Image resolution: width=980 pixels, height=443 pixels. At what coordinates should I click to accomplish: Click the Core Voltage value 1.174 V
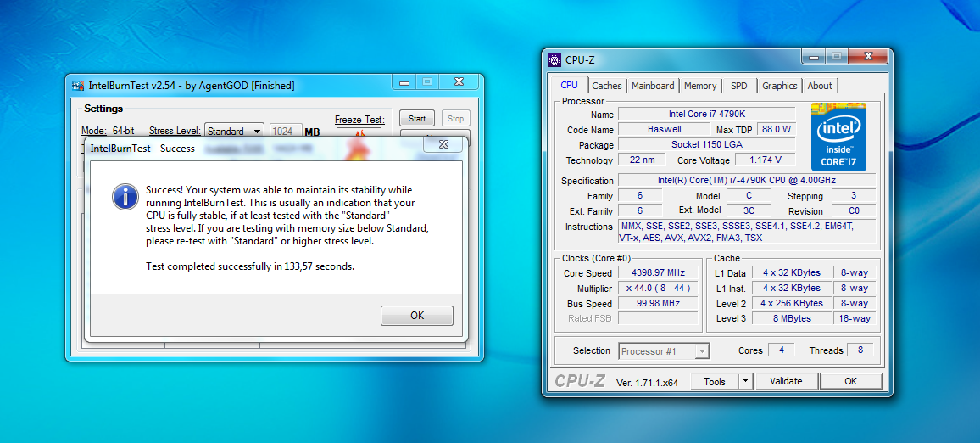[765, 160]
